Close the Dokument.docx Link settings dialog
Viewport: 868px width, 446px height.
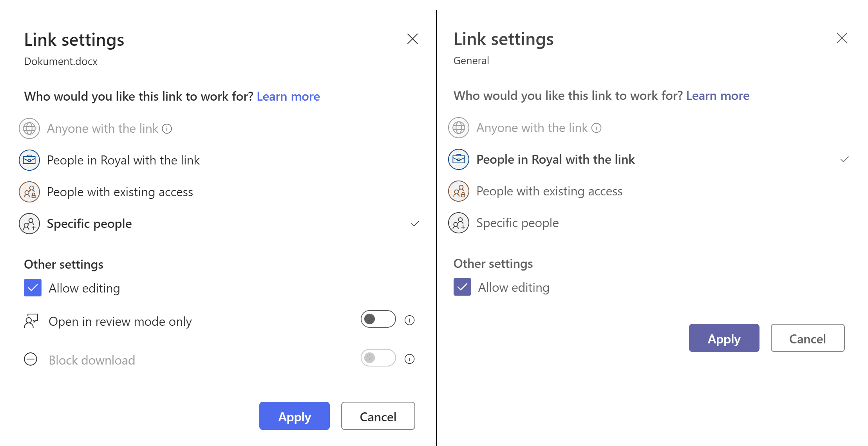[412, 39]
